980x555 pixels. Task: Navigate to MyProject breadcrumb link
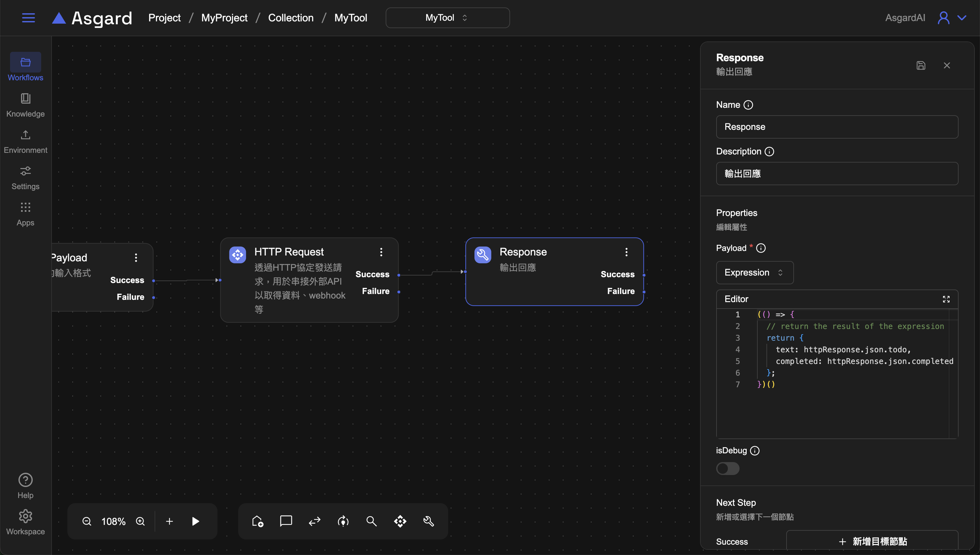tap(224, 18)
